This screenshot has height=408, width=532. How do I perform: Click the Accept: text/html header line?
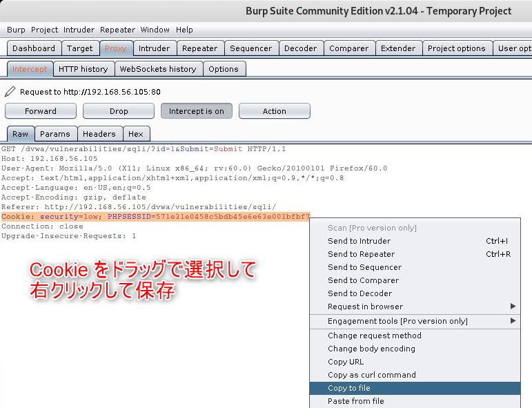(x=173, y=178)
